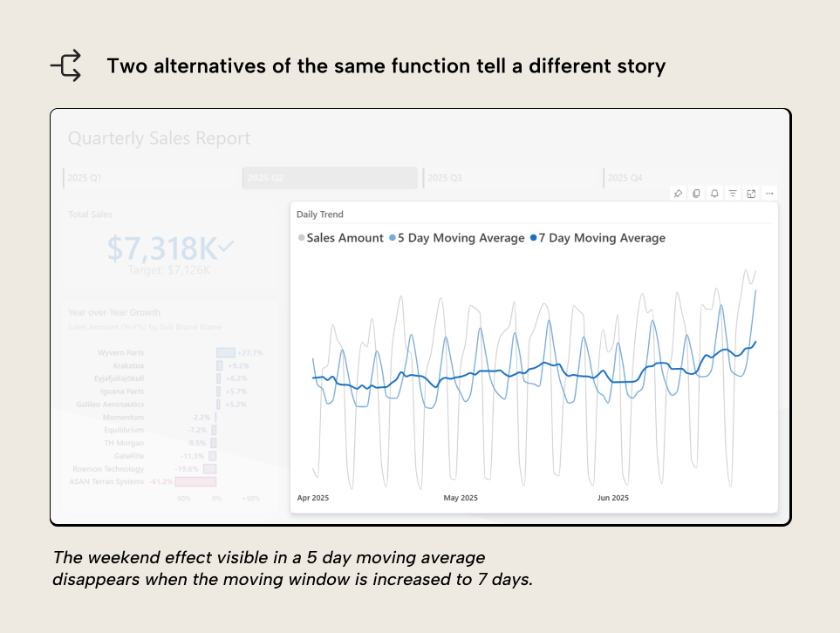Copy the Daily Trend visual as an image
Viewport: 840px width, 633px height.
click(x=696, y=194)
